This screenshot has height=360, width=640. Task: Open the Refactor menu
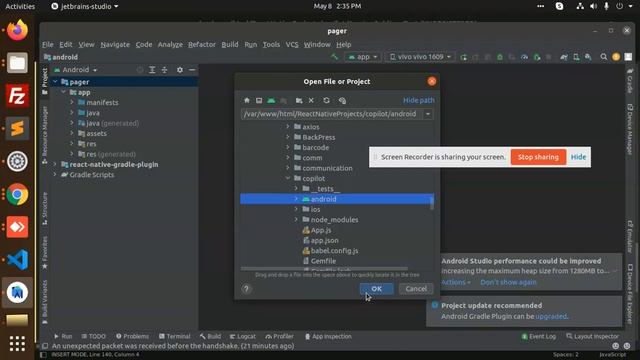click(x=202, y=44)
